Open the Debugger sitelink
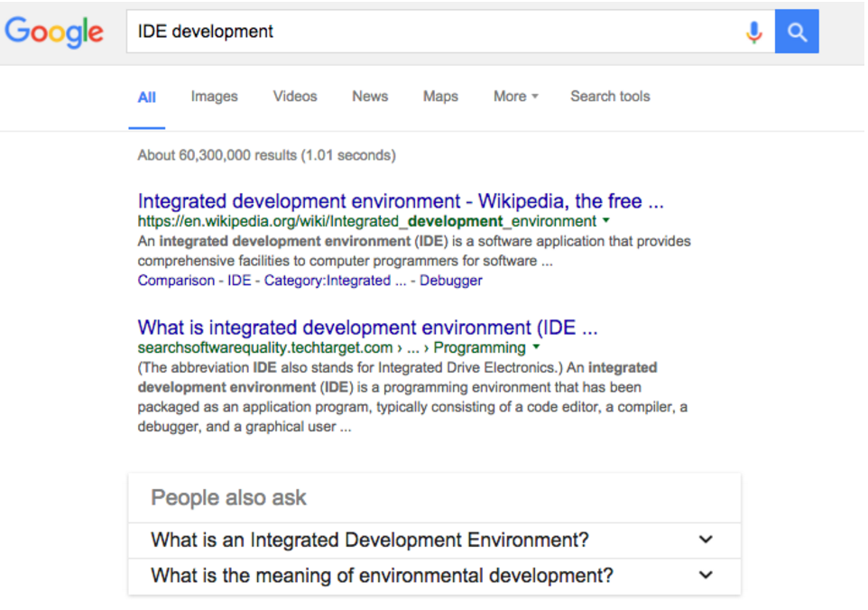The height and width of the screenshot is (610, 868). pos(450,281)
